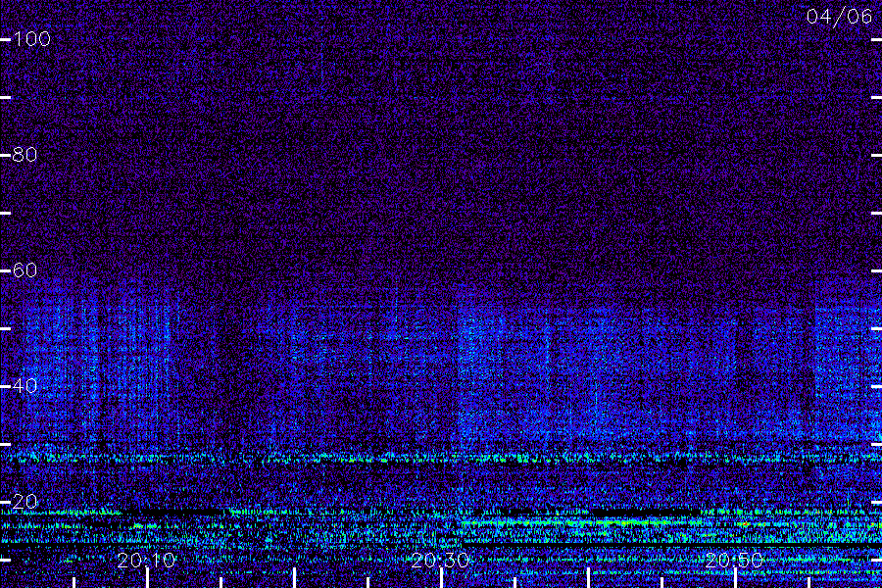Click the 100 frequency axis label
Screen dimensions: 882x588
[x=32, y=39]
